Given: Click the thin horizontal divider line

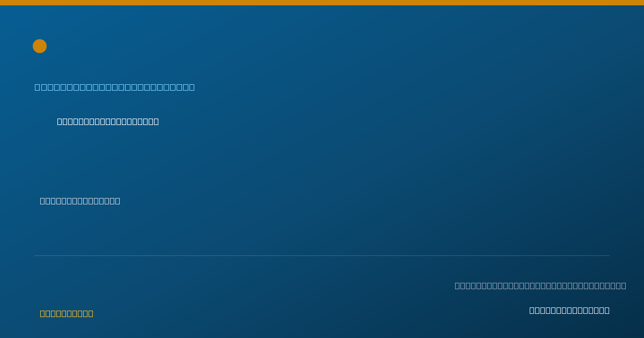Looking at the screenshot, I should 322,255.
